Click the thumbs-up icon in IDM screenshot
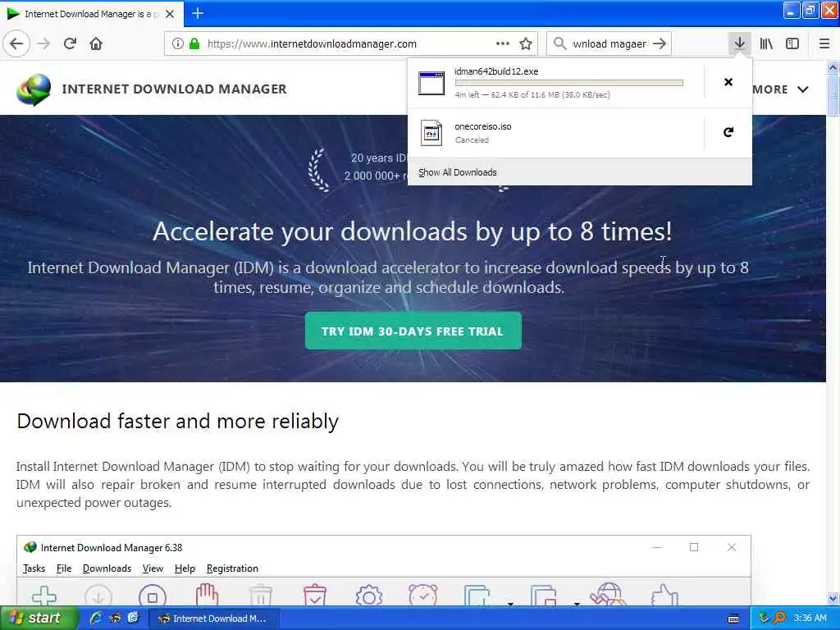The height and width of the screenshot is (630, 840). click(664, 596)
